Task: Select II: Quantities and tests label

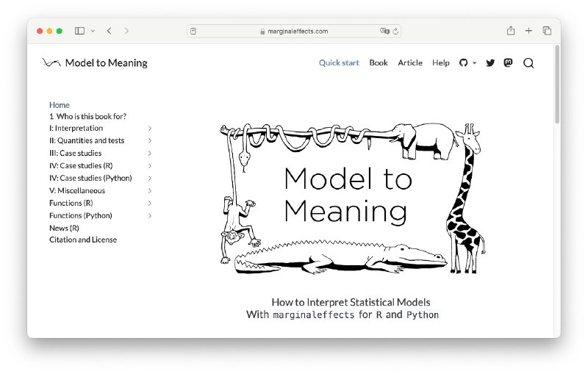Action: pyautogui.click(x=87, y=140)
